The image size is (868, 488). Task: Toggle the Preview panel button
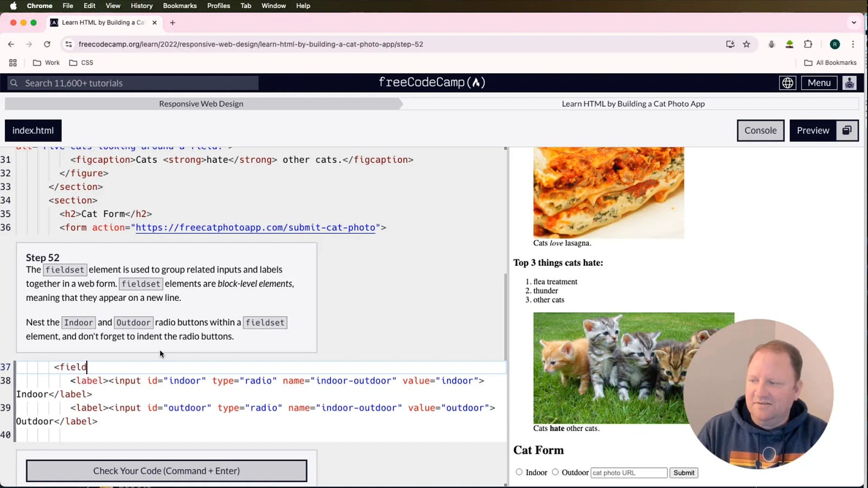click(x=813, y=131)
